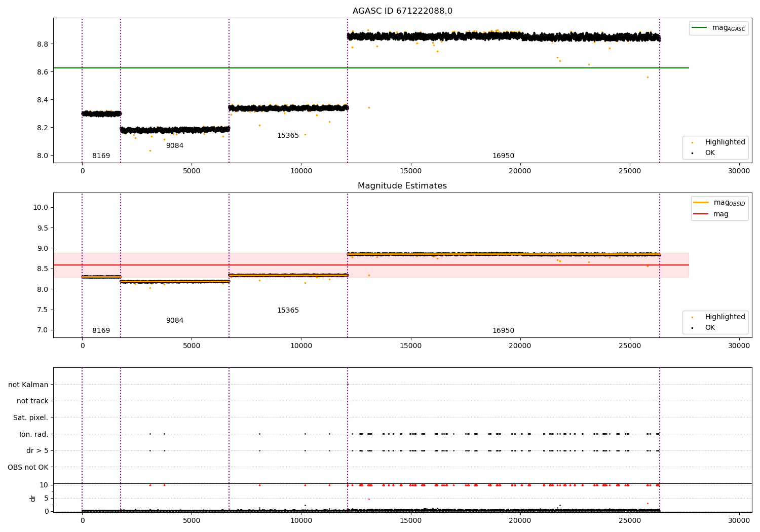
Task: Click the green mag AGASC horizontal line
Action: tap(371, 68)
